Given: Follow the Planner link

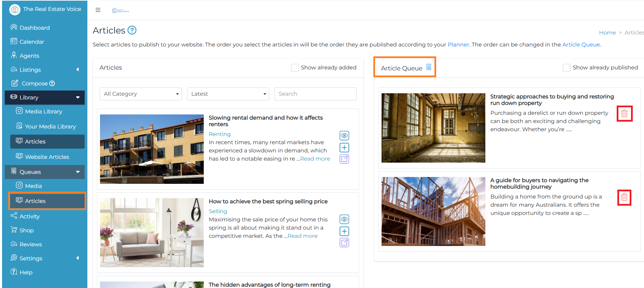Looking at the screenshot, I should 458,44.
